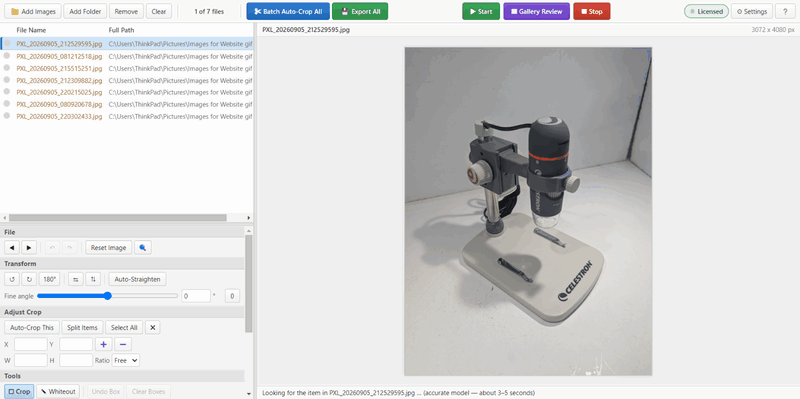Toggle status dot for PXL_20260905_080920678.jpg
800x399 pixels.
[x=7, y=104]
